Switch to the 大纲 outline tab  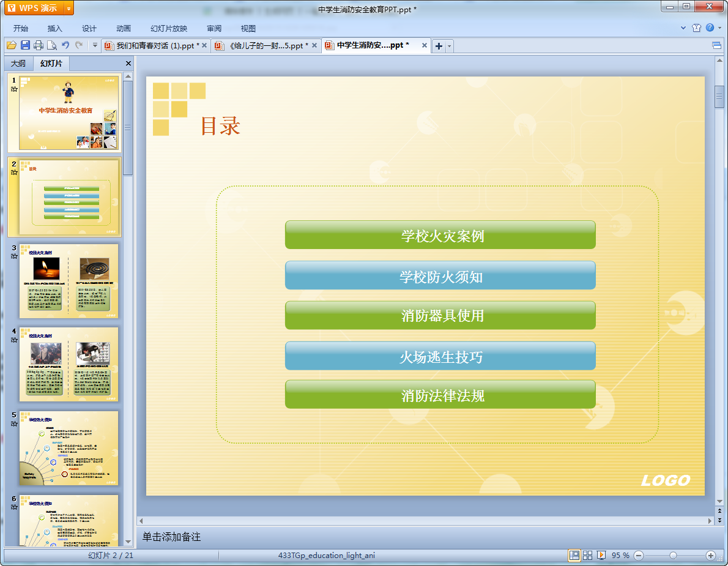coord(18,63)
